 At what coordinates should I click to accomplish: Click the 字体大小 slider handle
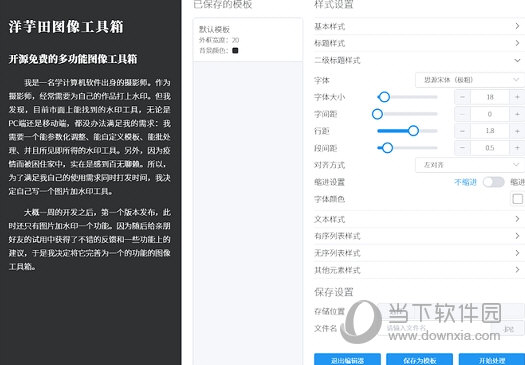point(384,97)
